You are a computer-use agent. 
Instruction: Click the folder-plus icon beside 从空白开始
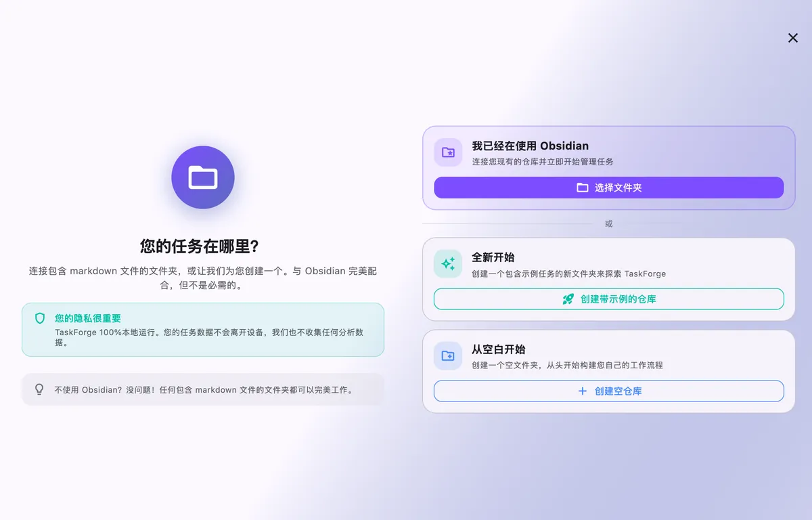click(448, 355)
